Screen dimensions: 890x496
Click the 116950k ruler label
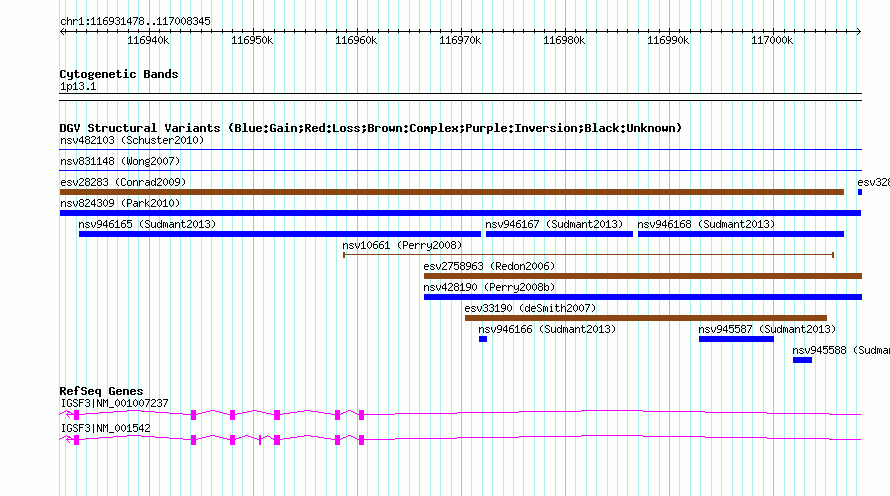(x=252, y=40)
